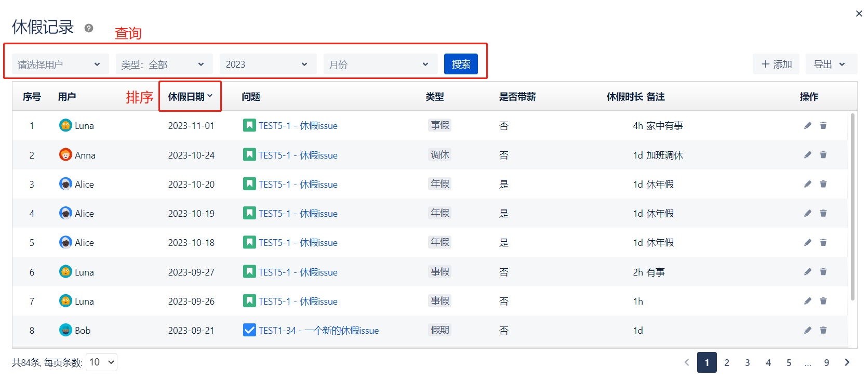Go to page 3 of results
The image size is (868, 379).
(x=747, y=363)
